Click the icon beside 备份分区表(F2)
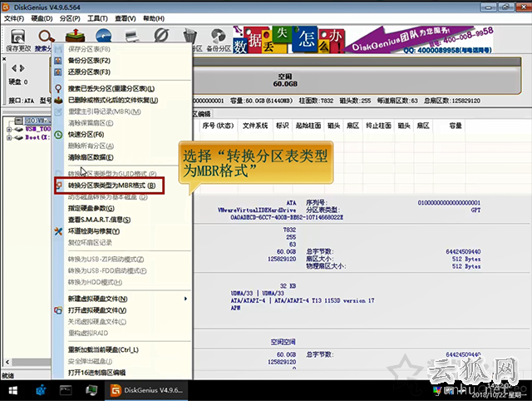Image resolution: width=532 pixels, height=401 pixels. [x=58, y=61]
